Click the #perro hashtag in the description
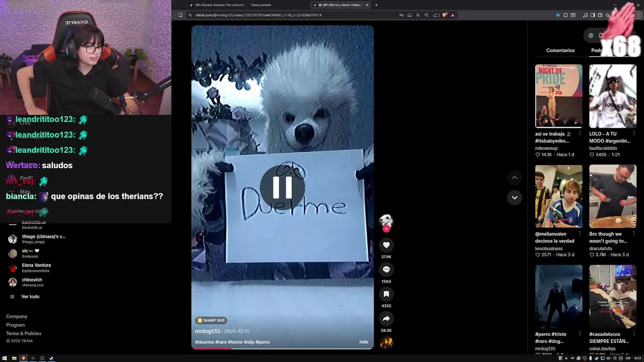Screen dimensions: 644x362 pyautogui.click(x=263, y=342)
